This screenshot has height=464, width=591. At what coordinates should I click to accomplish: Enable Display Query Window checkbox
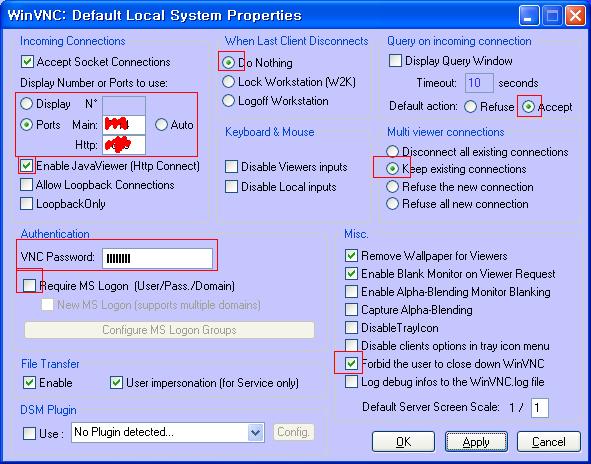click(x=395, y=61)
